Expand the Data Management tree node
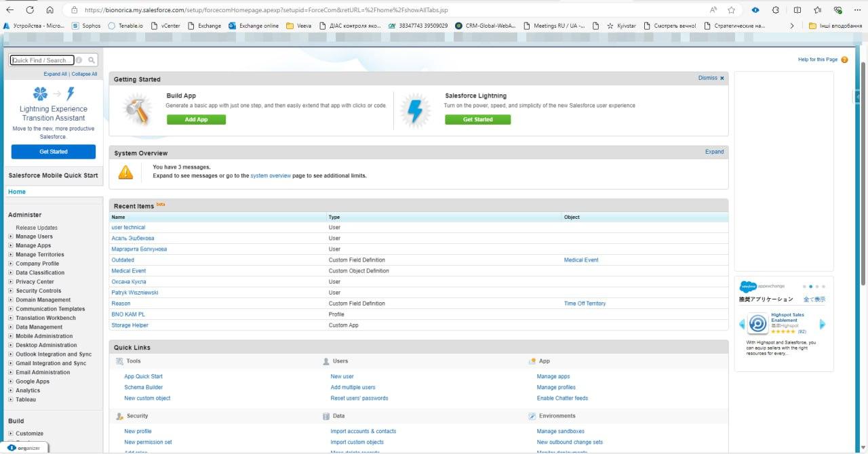The width and height of the screenshot is (868, 454). click(x=11, y=327)
